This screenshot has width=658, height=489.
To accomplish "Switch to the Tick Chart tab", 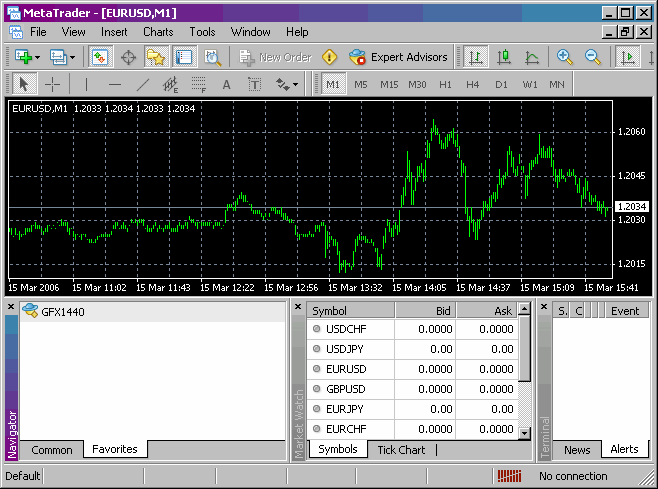I will [400, 450].
